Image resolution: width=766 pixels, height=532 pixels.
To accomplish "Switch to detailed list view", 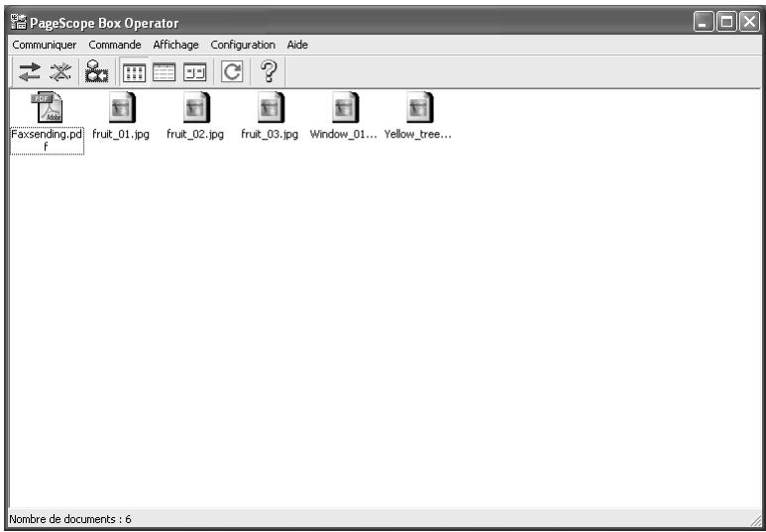I will click(164, 72).
